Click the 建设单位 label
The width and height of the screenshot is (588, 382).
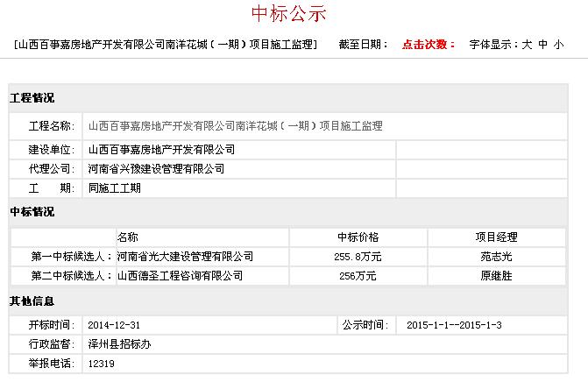52,150
